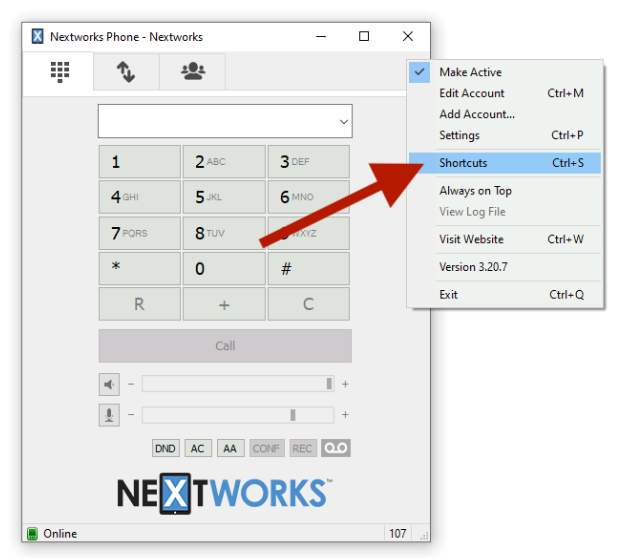Image resolution: width=619 pixels, height=558 pixels.
Task: Dial 6 MNO key
Action: click(309, 197)
